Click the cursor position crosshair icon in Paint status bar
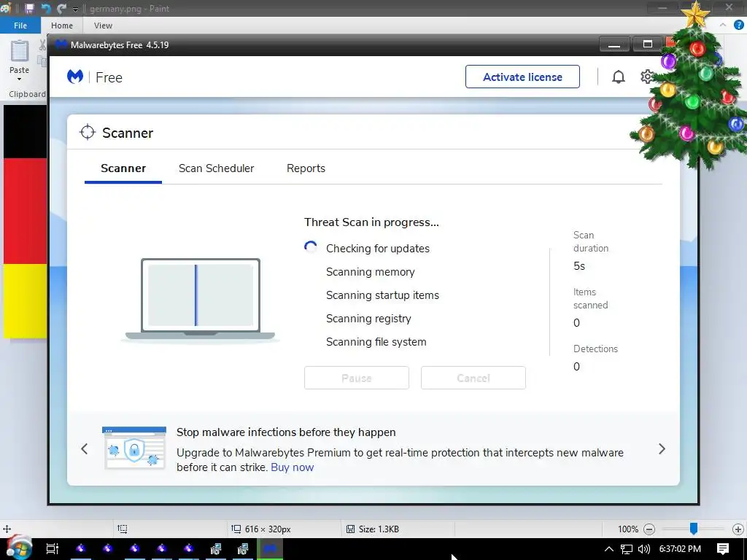 coord(7,529)
